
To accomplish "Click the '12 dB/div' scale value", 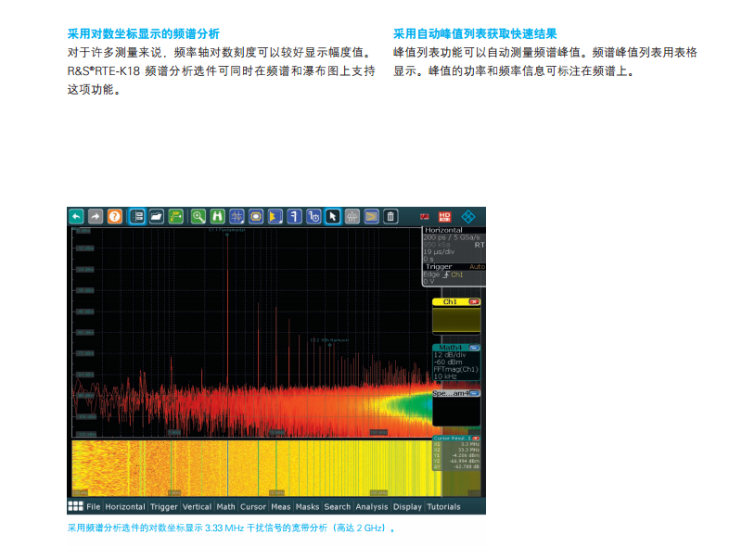I will [x=450, y=355].
